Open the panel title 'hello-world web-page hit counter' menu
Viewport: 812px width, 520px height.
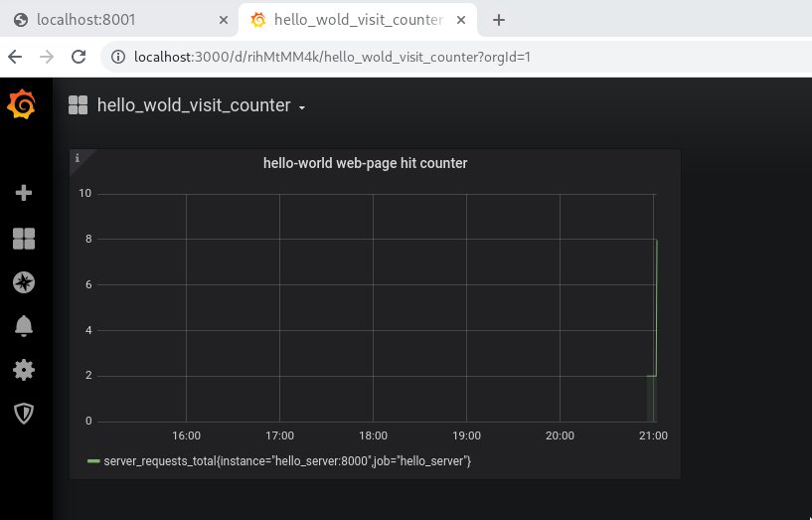[365, 163]
